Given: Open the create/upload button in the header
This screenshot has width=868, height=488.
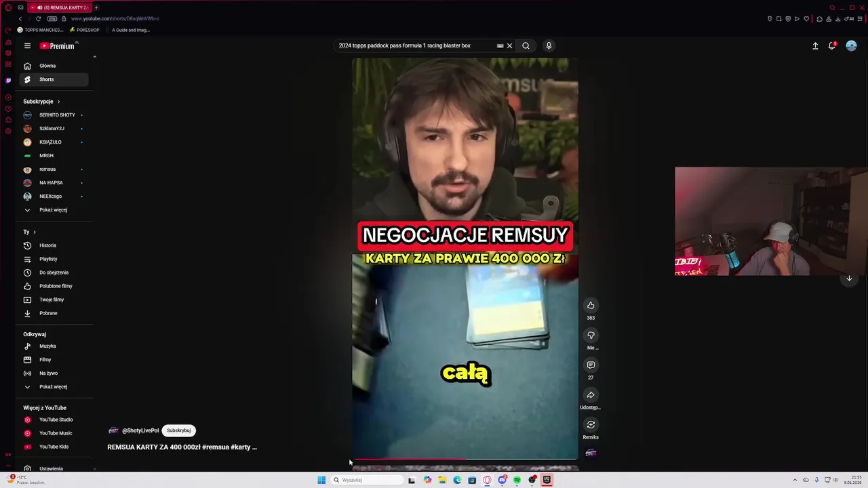Looking at the screenshot, I should pyautogui.click(x=815, y=46).
